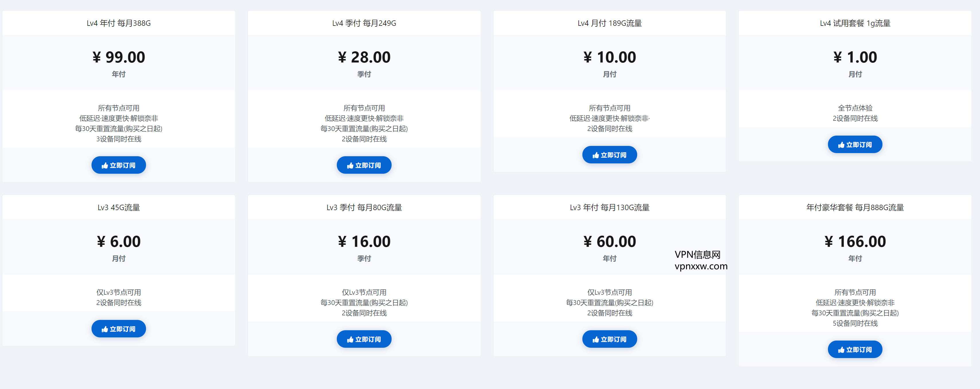Click the thumbs-up icon on the ¥99.00 plan
980x389 pixels.
(105, 165)
